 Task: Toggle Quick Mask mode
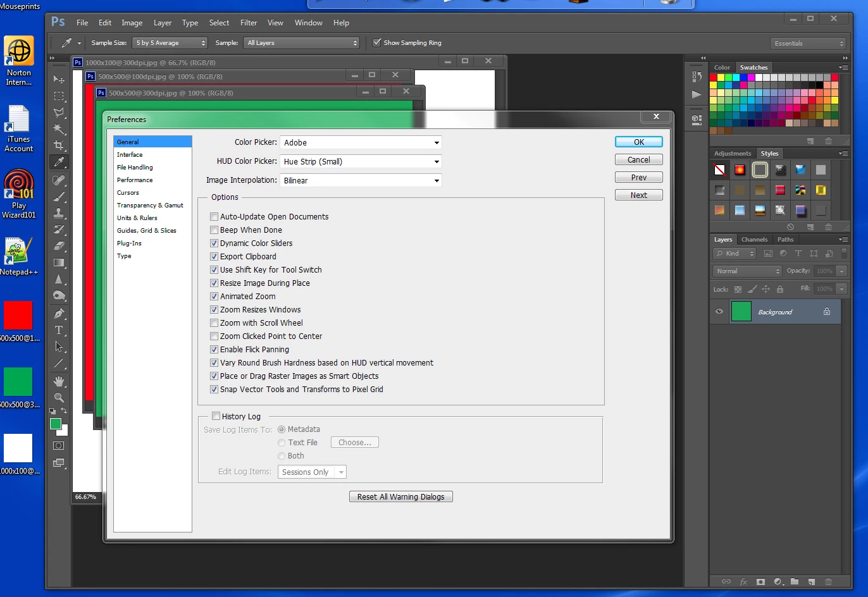click(59, 446)
